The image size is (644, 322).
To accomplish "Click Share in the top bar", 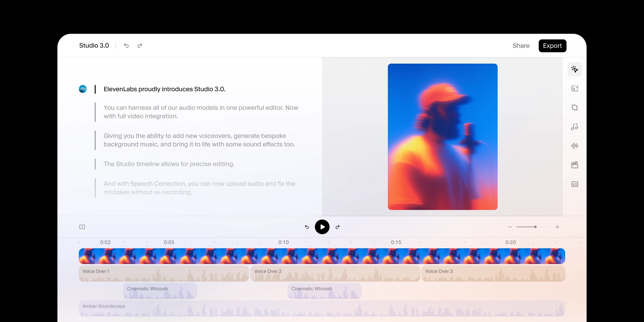I will (x=521, y=46).
